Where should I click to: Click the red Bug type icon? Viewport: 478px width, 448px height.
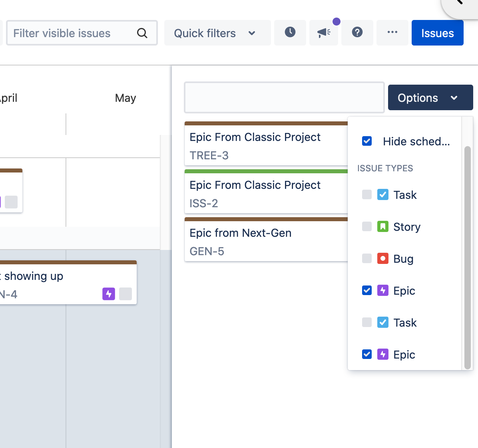(x=382, y=259)
